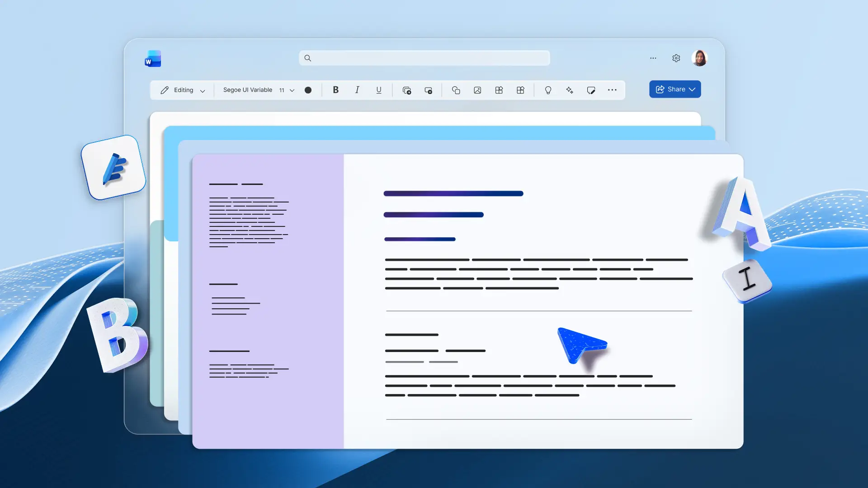This screenshot has height=488, width=868.
Task: Click the Word app logo
Action: 153,59
